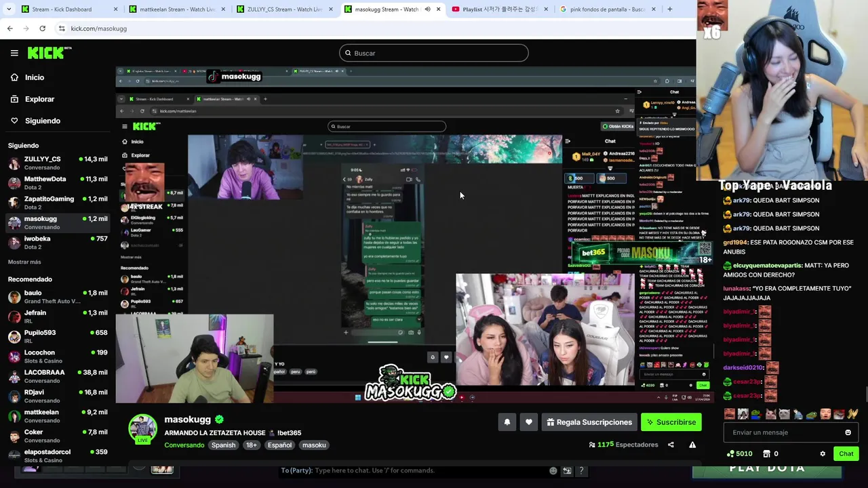Viewport: 868px width, 488px height.
Task: Click the verified badge next to masokugg
Action: tap(220, 420)
